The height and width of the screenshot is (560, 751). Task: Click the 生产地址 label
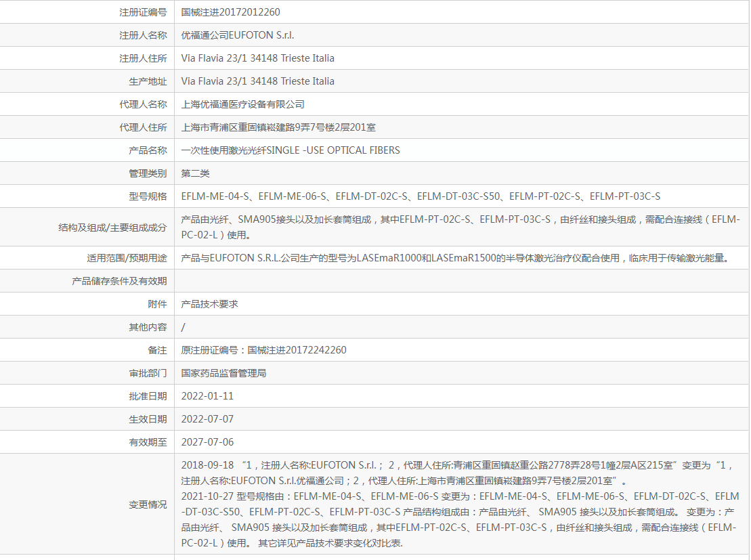pos(148,81)
